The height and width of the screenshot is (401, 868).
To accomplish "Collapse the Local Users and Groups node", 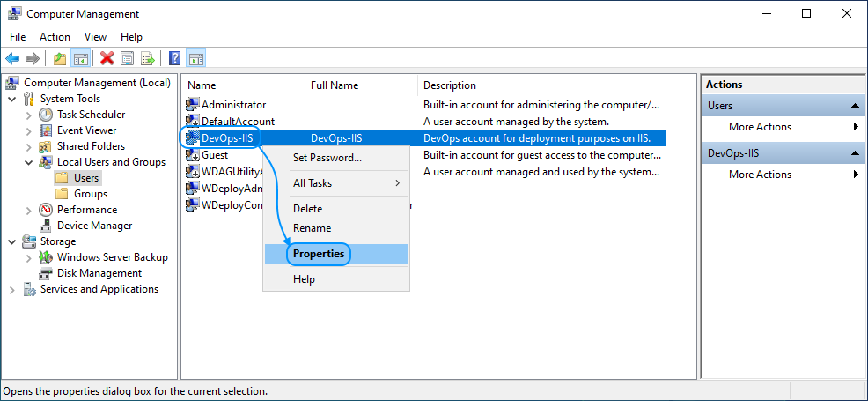I will tap(29, 163).
